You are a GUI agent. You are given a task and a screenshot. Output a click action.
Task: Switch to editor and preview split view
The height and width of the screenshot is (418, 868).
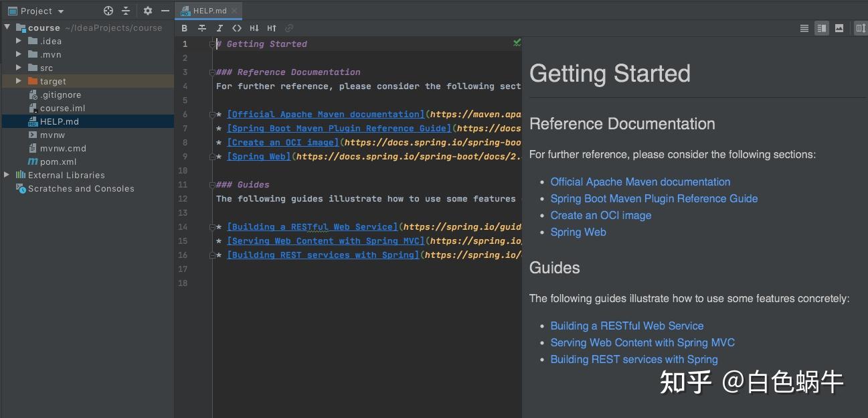(822, 28)
